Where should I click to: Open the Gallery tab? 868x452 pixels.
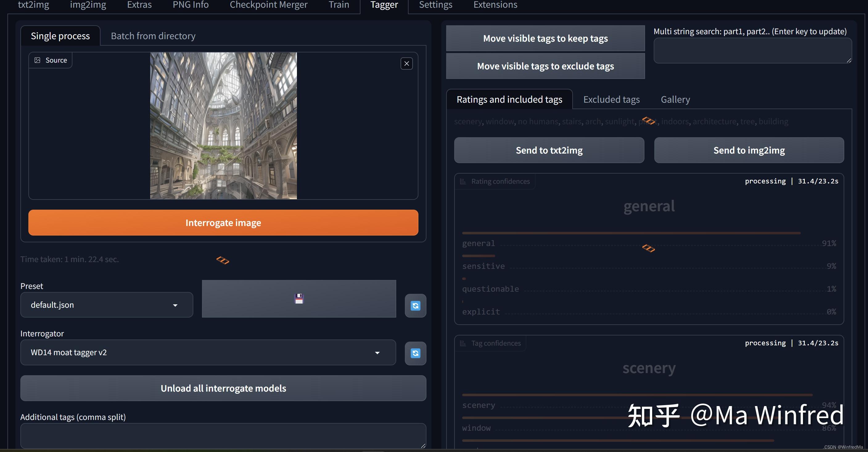[675, 99]
